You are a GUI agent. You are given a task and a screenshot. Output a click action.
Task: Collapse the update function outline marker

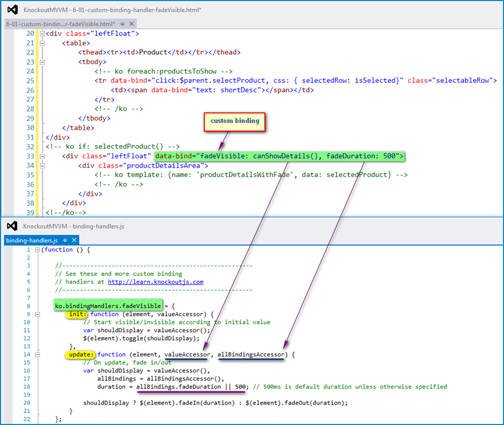coord(37,354)
